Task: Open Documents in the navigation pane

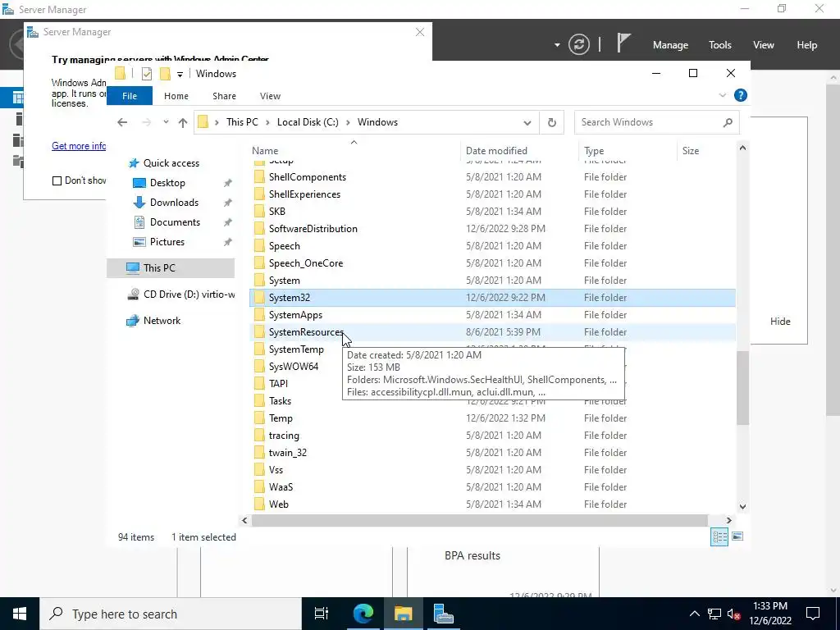Action: [175, 222]
